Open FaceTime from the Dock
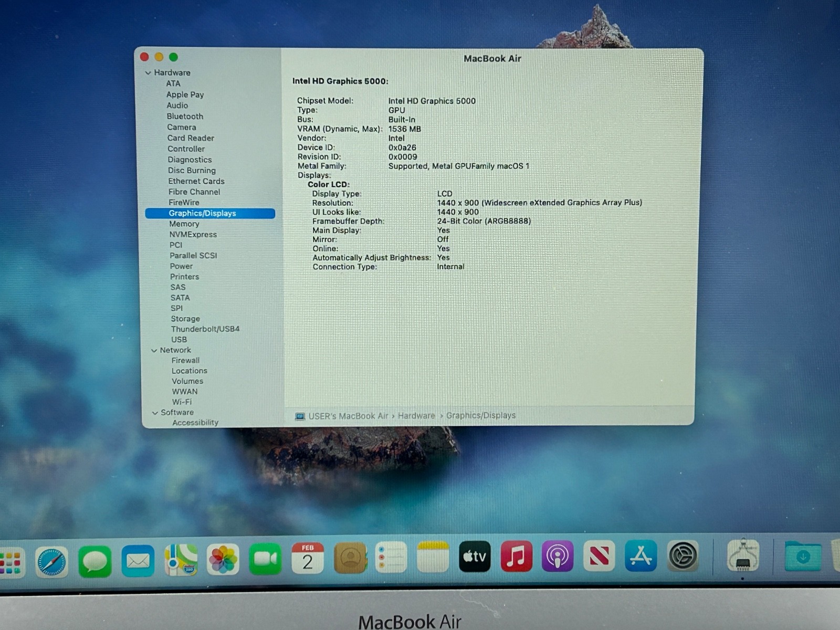This screenshot has width=840, height=630. tap(265, 559)
